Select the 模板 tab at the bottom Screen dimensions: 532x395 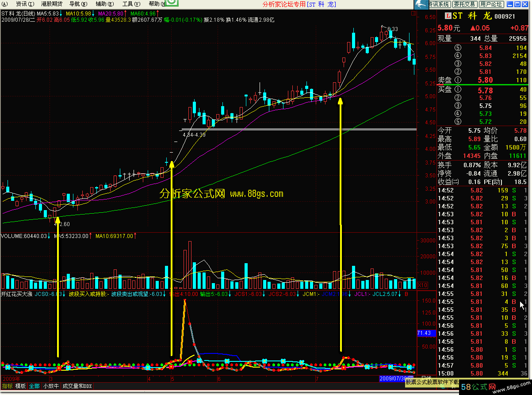[x=21, y=386]
